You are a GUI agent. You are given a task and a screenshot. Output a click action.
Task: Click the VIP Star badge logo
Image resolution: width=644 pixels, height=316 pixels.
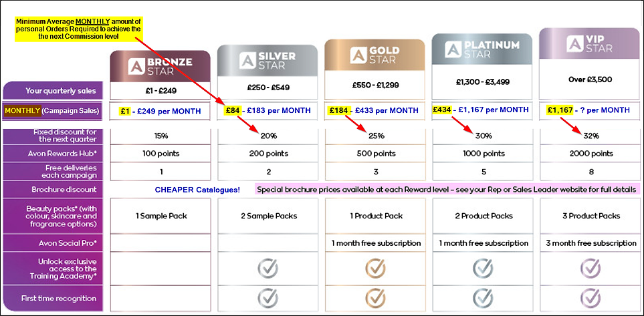(589, 44)
